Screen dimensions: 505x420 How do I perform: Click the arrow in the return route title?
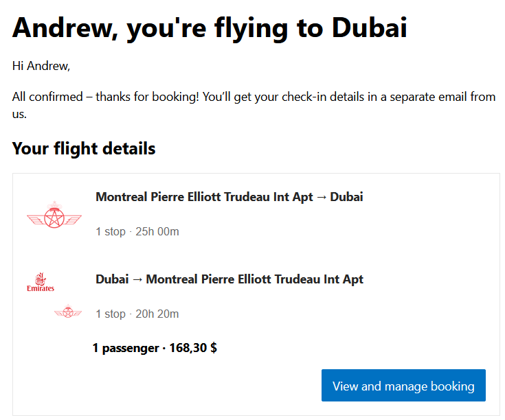pyautogui.click(x=137, y=279)
